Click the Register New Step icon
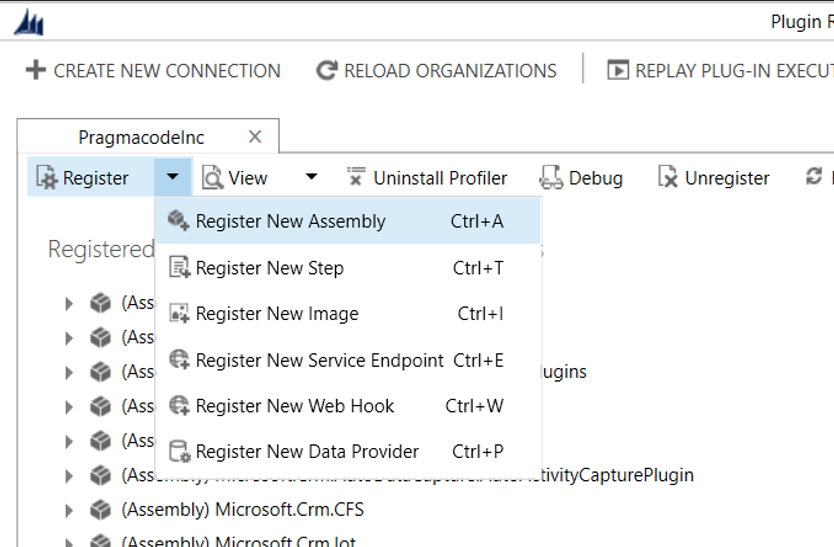This screenshot has height=547, width=834. tap(179, 267)
